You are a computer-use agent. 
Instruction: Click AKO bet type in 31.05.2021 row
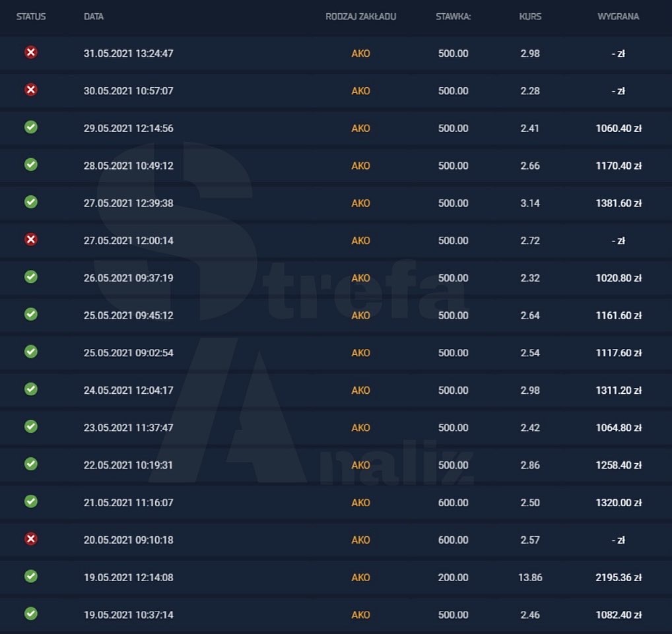point(361,53)
